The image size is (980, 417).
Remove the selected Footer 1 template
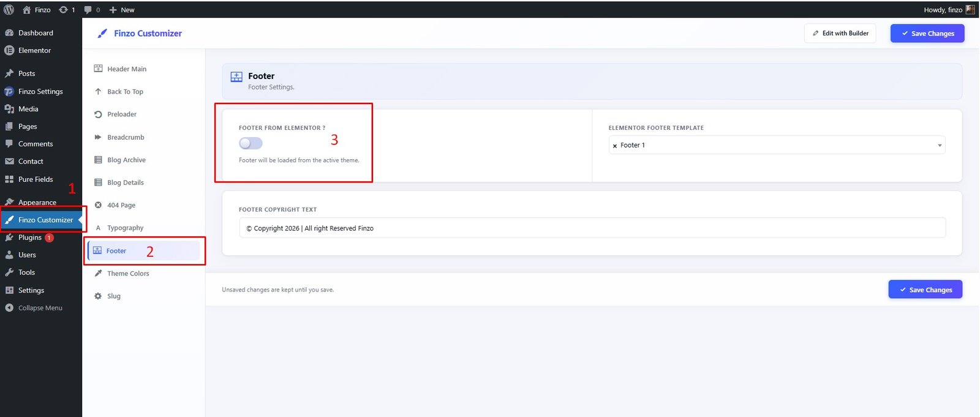pos(615,146)
